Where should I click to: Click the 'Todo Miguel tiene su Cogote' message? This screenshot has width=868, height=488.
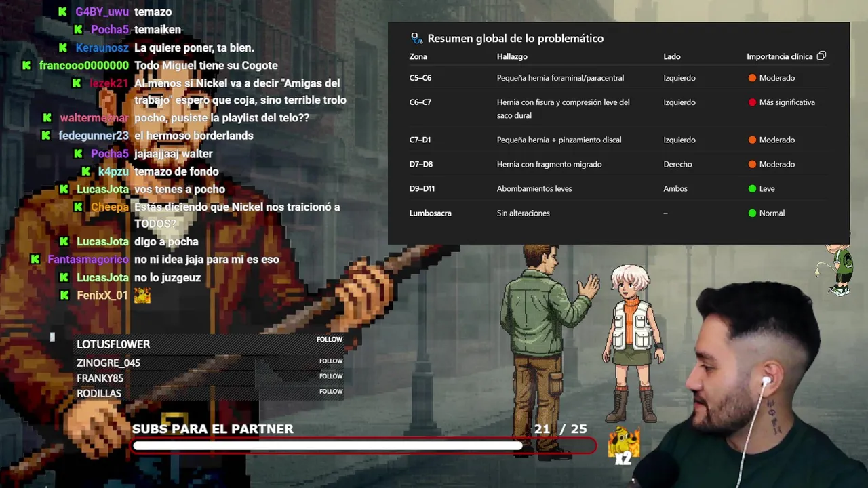[206, 65]
